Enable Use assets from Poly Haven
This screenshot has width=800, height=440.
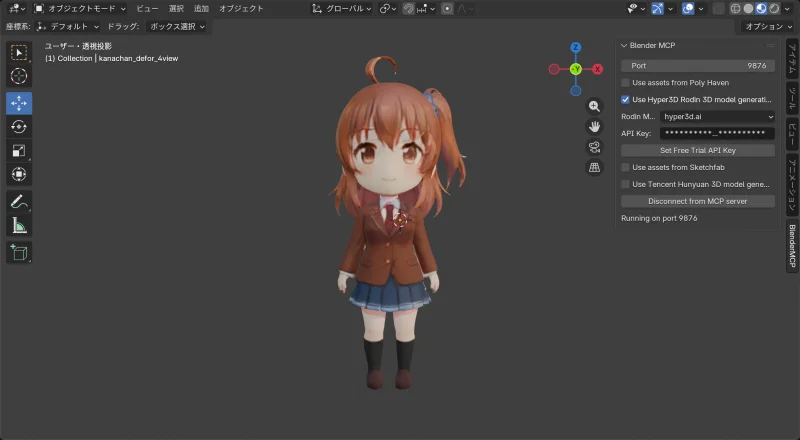coord(626,83)
